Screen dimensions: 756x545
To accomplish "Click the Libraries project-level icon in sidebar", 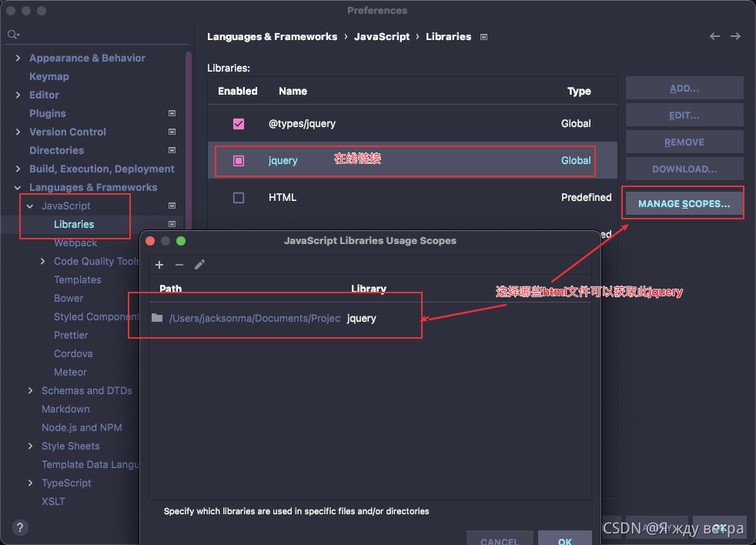I will click(x=172, y=224).
